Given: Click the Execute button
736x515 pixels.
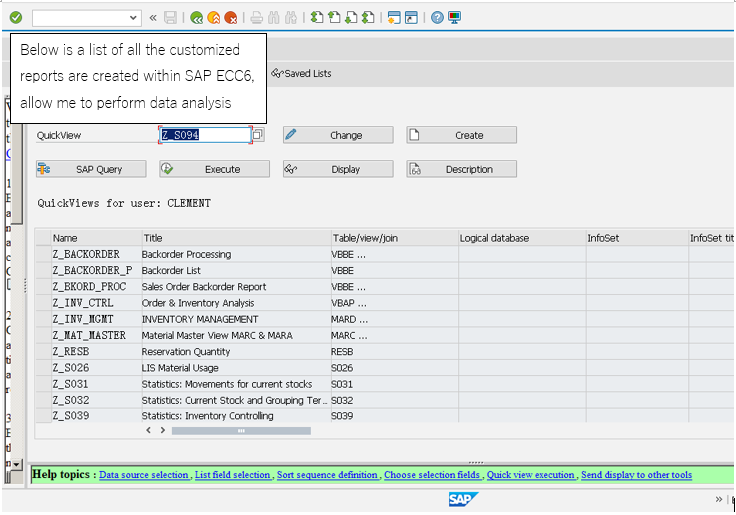Looking at the screenshot, I should 215,169.
